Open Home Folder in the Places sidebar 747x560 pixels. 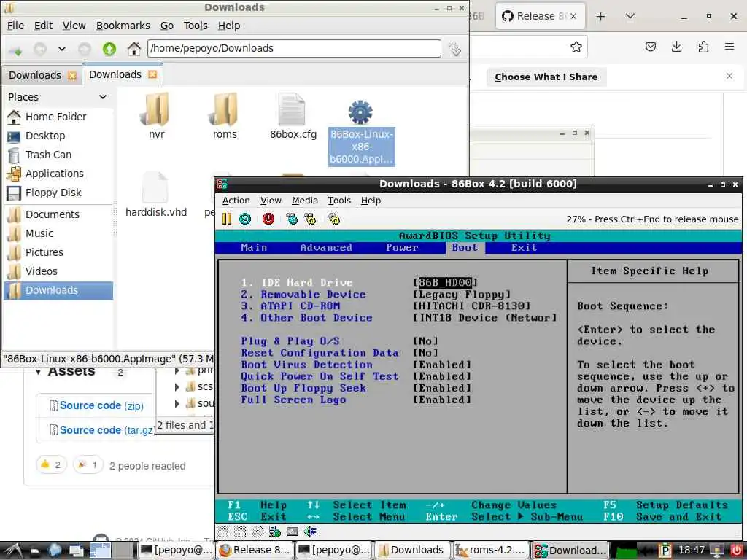point(58,117)
